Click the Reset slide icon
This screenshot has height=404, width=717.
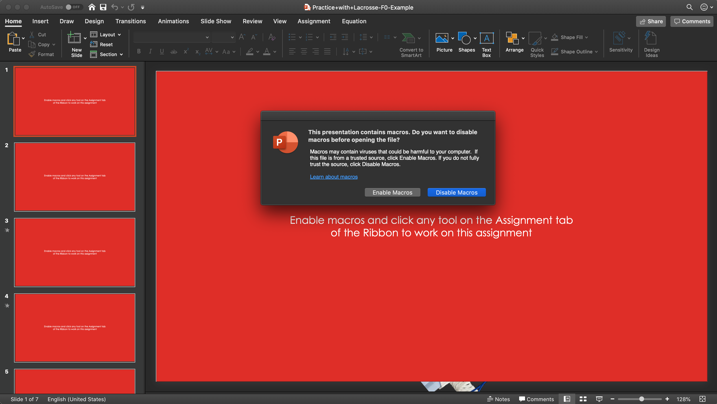click(94, 44)
